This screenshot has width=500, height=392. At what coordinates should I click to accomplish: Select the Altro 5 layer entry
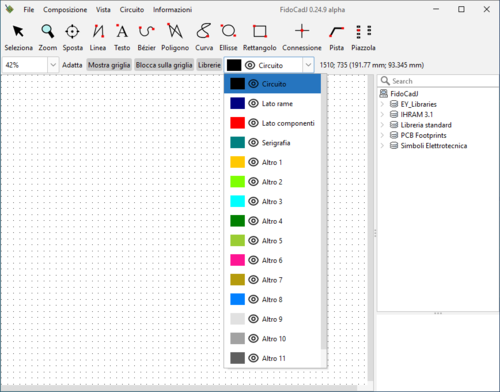[x=272, y=241]
